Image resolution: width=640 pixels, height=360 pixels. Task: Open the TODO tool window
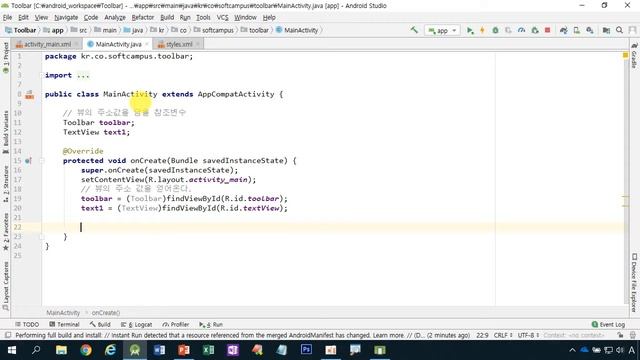tap(27, 324)
